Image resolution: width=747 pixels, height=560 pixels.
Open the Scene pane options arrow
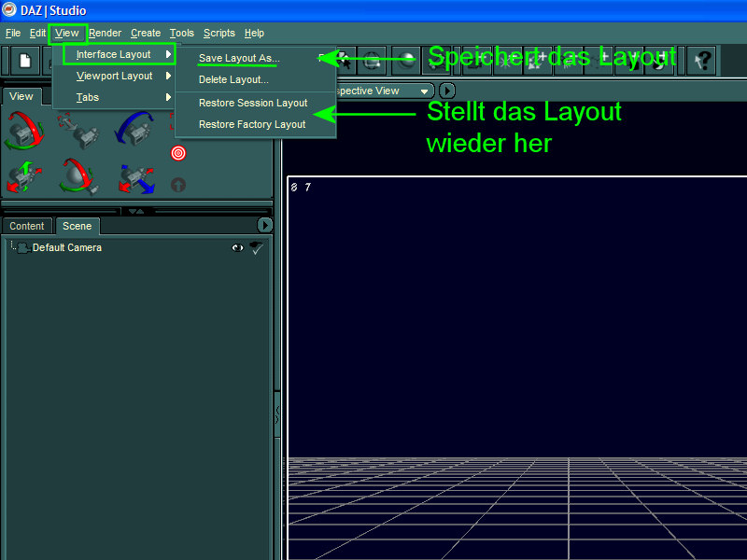[x=265, y=225]
